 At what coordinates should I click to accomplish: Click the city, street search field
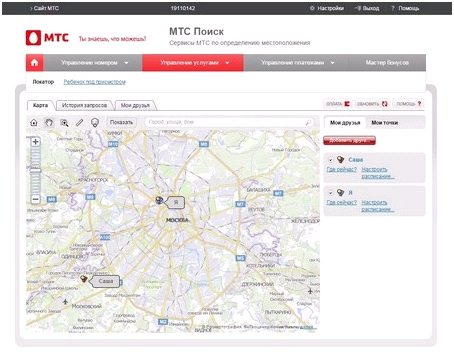(x=229, y=122)
